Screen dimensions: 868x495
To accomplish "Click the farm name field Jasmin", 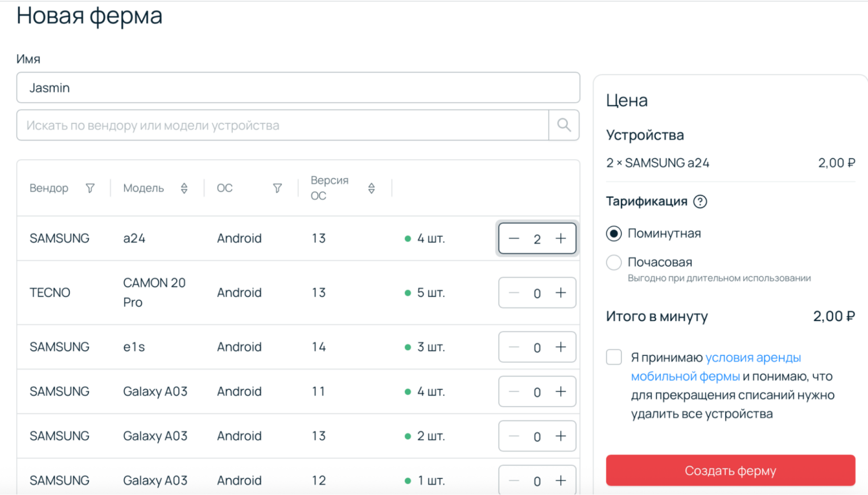I will (x=298, y=88).
